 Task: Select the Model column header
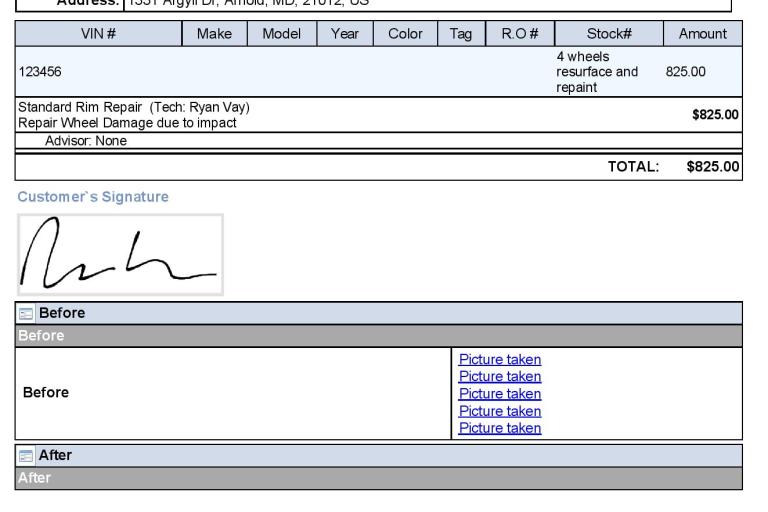click(281, 33)
